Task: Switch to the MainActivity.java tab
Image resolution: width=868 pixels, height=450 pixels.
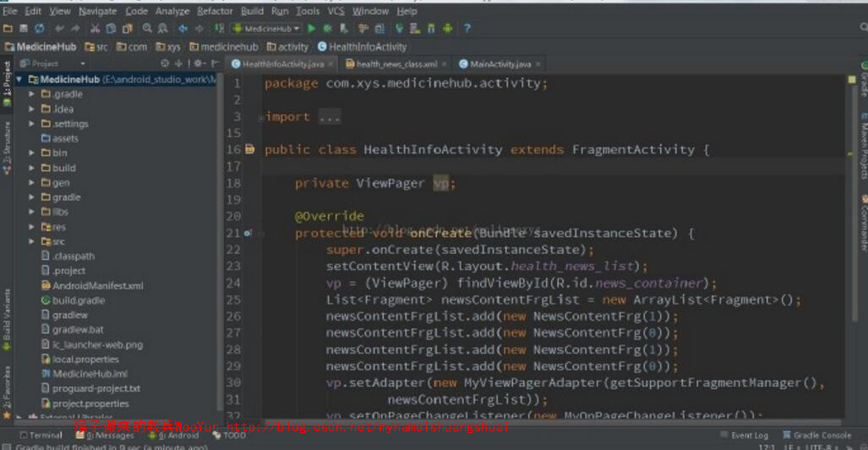Action: tap(500, 64)
